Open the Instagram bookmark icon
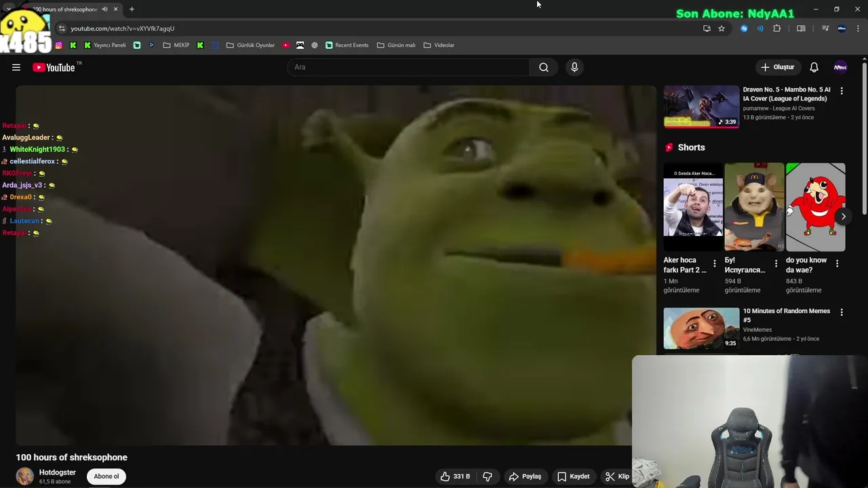 coord(58,45)
